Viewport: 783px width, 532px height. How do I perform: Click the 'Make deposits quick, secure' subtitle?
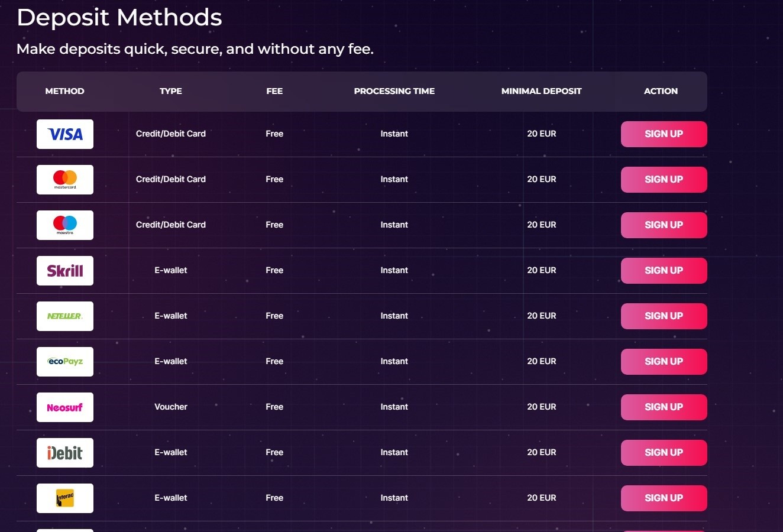(195, 49)
